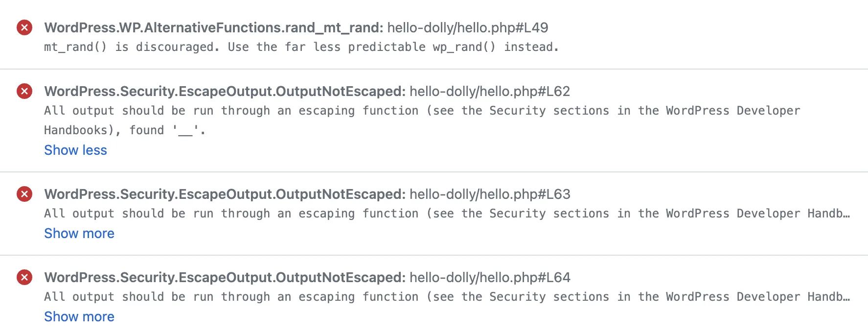Click the truncated escaping message under L63
Viewport: 868px width, 336px height.
click(x=446, y=214)
